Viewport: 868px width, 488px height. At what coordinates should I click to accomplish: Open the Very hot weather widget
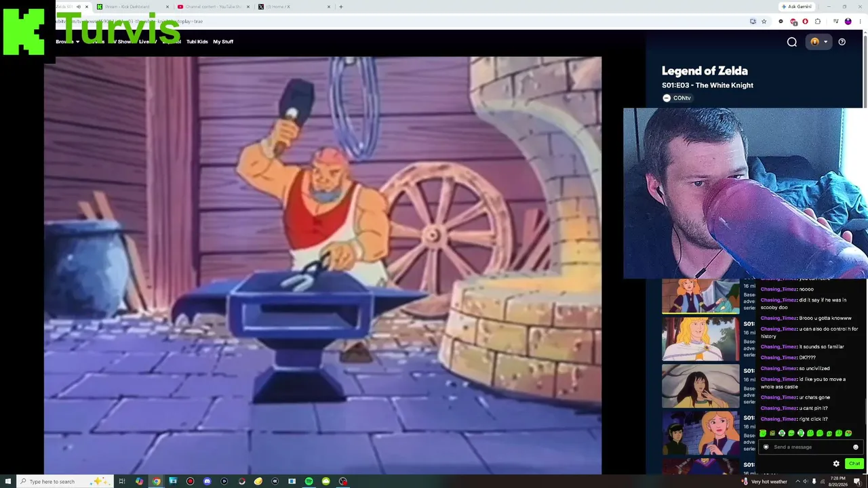pos(764,481)
